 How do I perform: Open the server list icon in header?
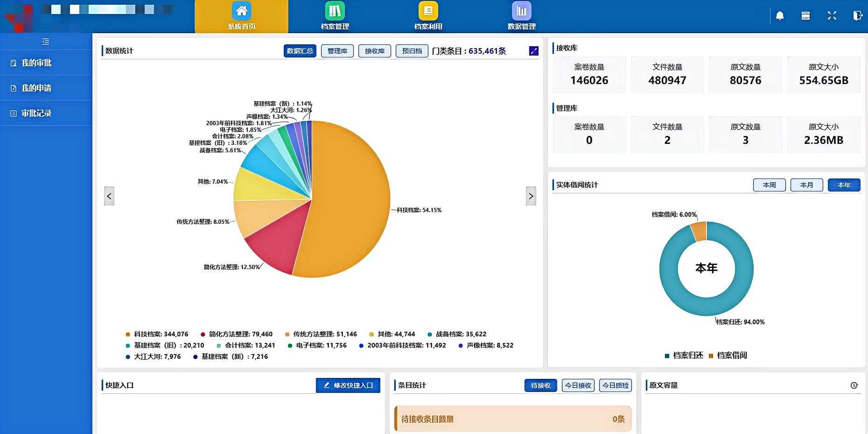pos(805,16)
